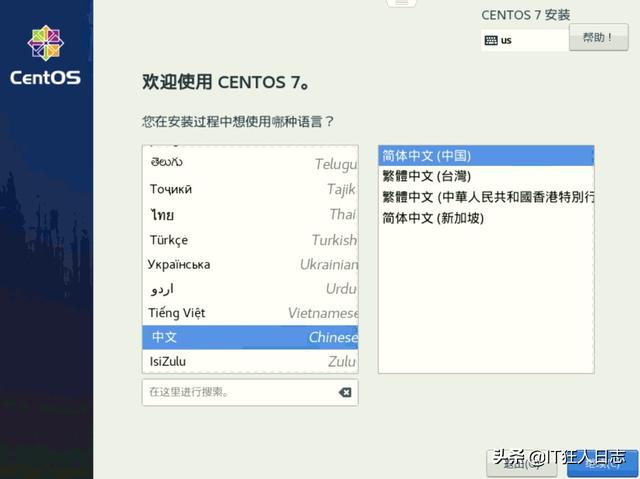Viewport: 640px width, 479px height.
Task: Choose ไทย Thai language row
Action: 250,214
